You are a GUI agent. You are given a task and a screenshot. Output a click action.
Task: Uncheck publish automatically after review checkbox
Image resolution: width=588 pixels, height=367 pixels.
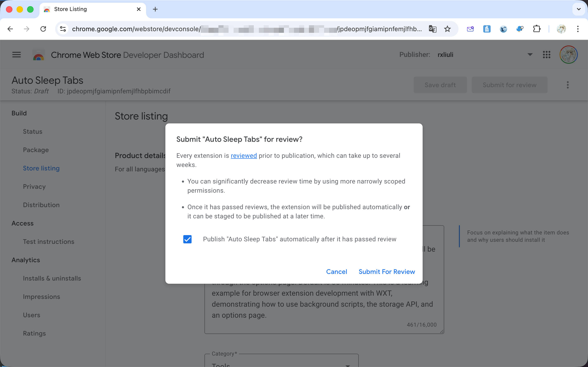coord(187,239)
